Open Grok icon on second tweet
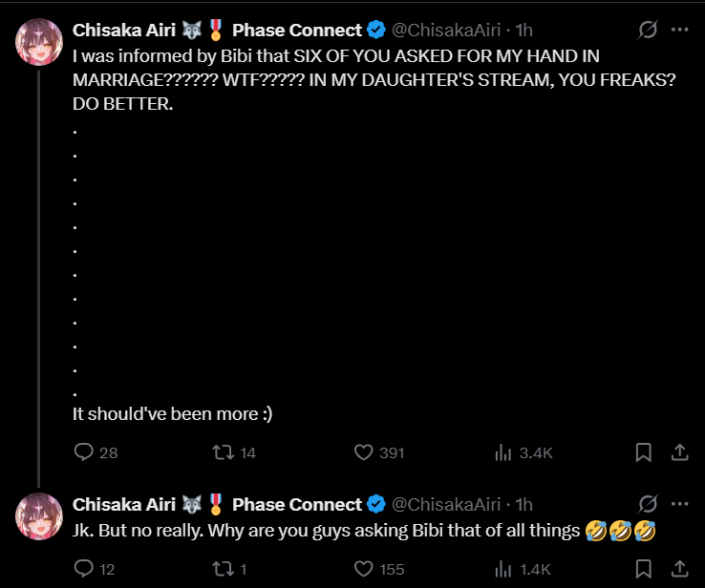Image resolution: width=705 pixels, height=588 pixels. point(648,504)
